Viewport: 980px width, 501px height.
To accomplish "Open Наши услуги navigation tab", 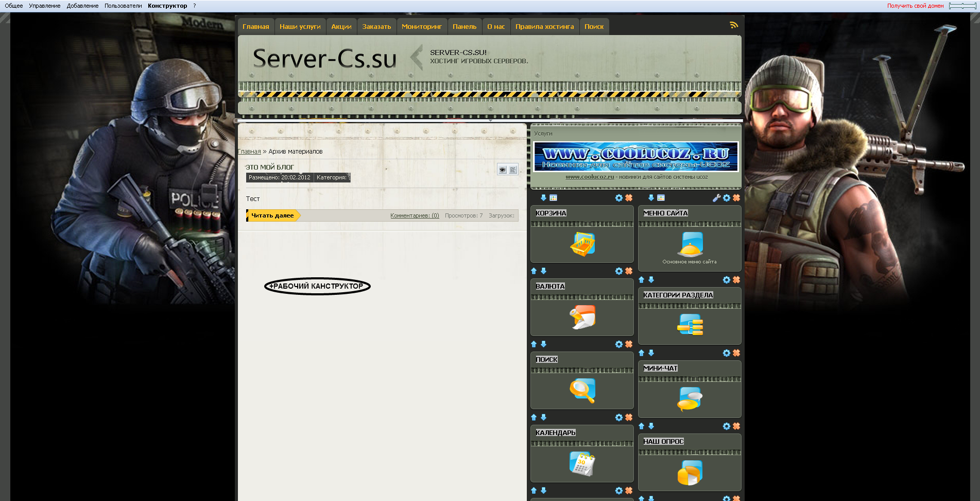I will [300, 27].
